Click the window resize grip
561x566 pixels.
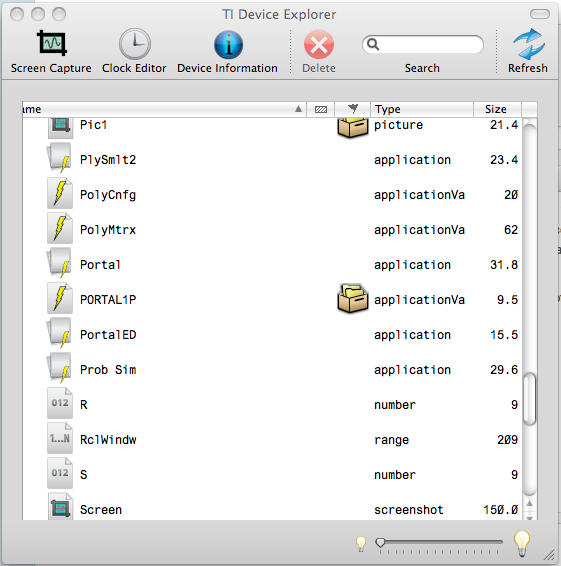549,555
